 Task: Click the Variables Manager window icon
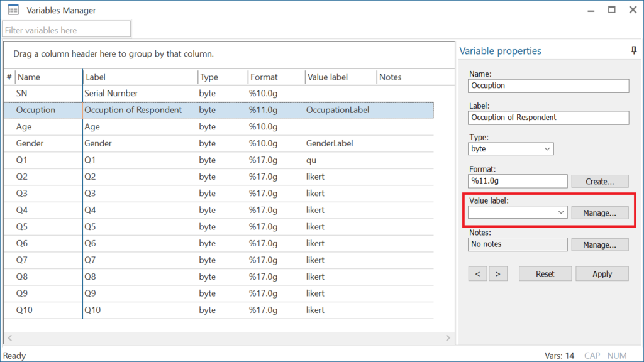tap(14, 10)
